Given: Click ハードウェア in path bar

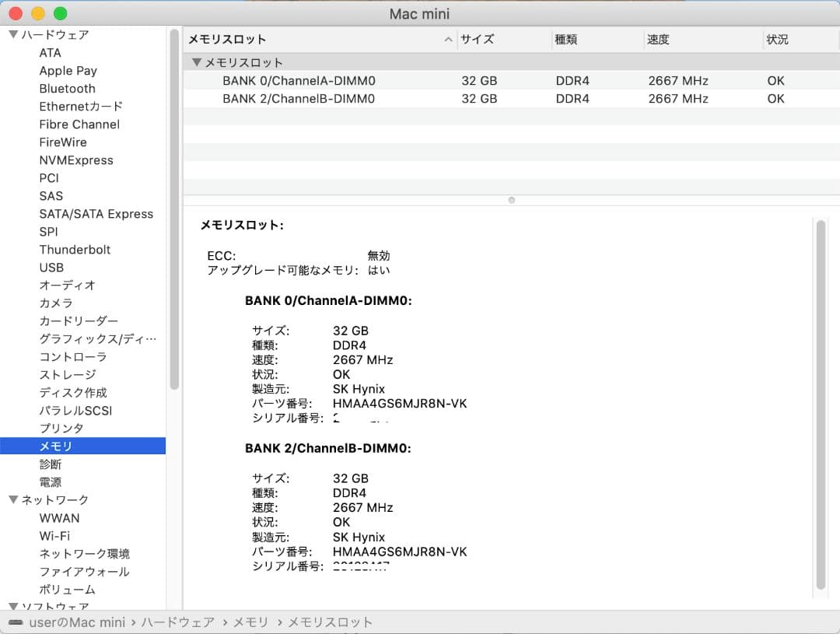Looking at the screenshot, I should (178, 622).
